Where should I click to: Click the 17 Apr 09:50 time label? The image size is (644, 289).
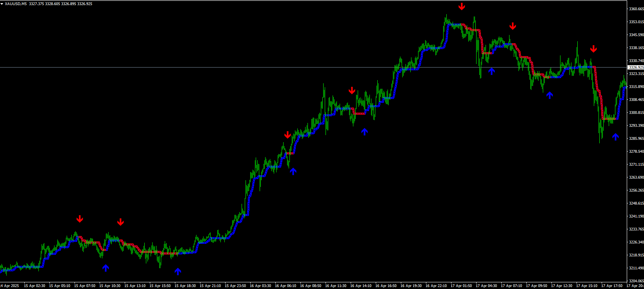[537, 286]
